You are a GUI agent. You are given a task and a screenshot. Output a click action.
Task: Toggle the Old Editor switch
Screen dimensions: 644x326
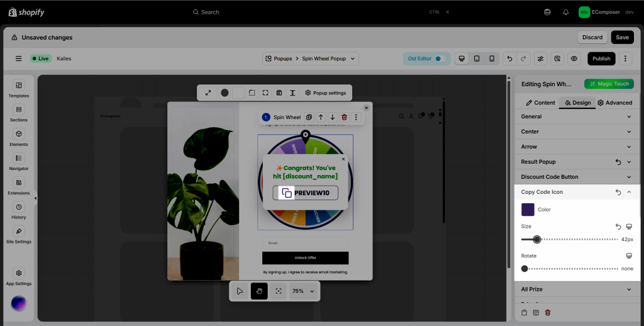(441, 59)
